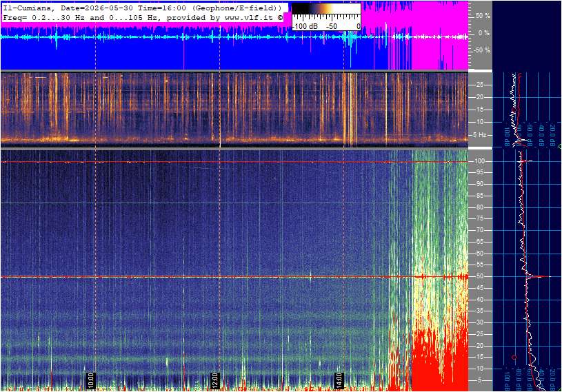Image resolution: width=562 pixels, height=392 pixels.
Task: Click the 0 % amplitude label
Action: pyautogui.click(x=484, y=33)
